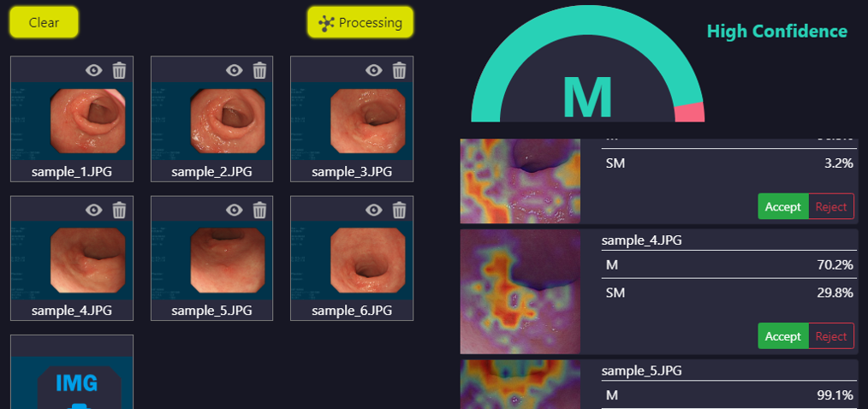Toggle the eye preview for sample_3.JPG
The width and height of the screenshot is (868, 409).
point(374,70)
